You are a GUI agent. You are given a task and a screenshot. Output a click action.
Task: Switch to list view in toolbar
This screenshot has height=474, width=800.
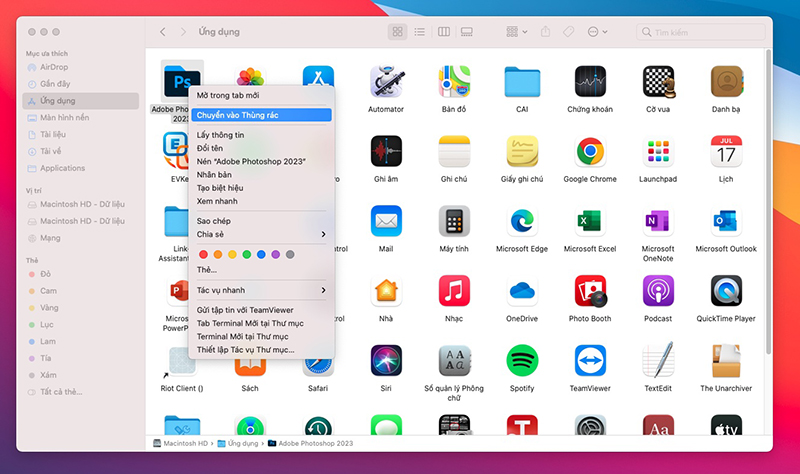[419, 32]
